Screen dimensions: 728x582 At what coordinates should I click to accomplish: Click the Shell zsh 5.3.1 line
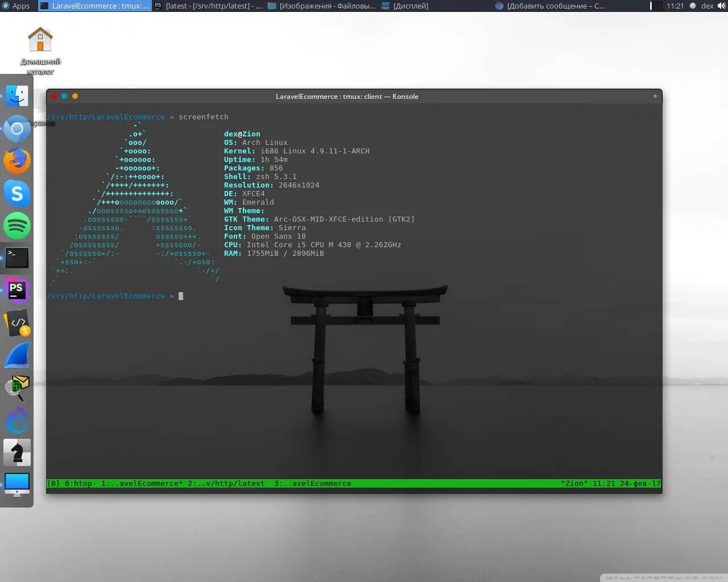coord(260,177)
